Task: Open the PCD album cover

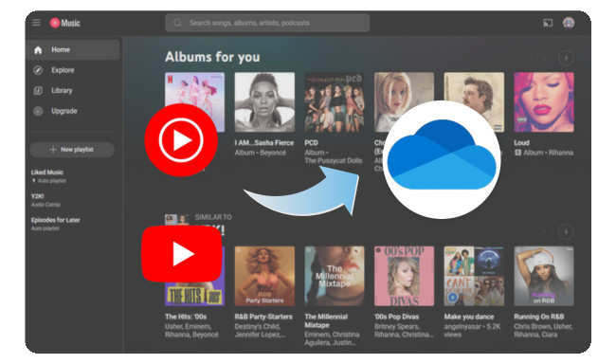Action: click(x=335, y=102)
